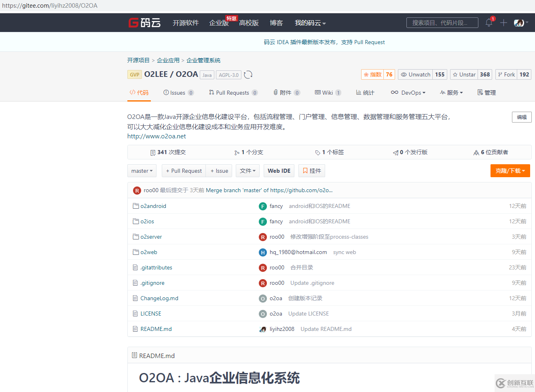Click the Gitee 码云 logo

point(144,23)
